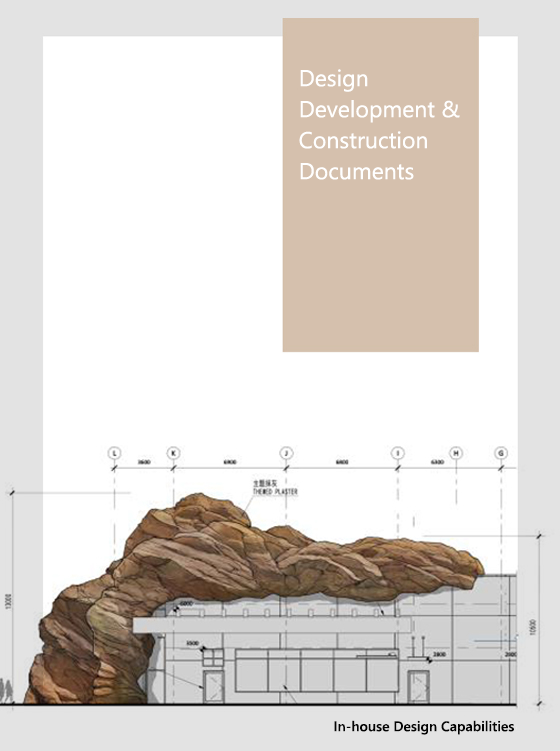The height and width of the screenshot is (751, 560).
Task: Select the long storefront window band
Action: [317, 671]
